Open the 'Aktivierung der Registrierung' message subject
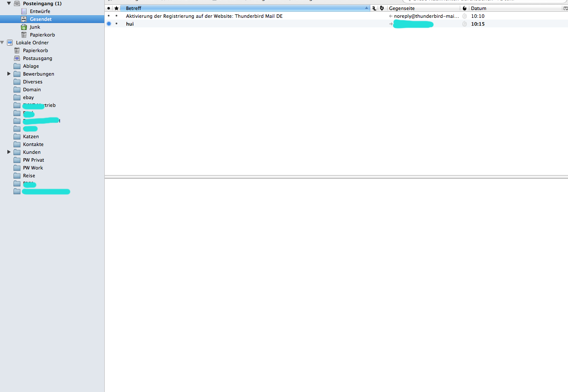This screenshot has width=568, height=392. pyautogui.click(x=204, y=16)
